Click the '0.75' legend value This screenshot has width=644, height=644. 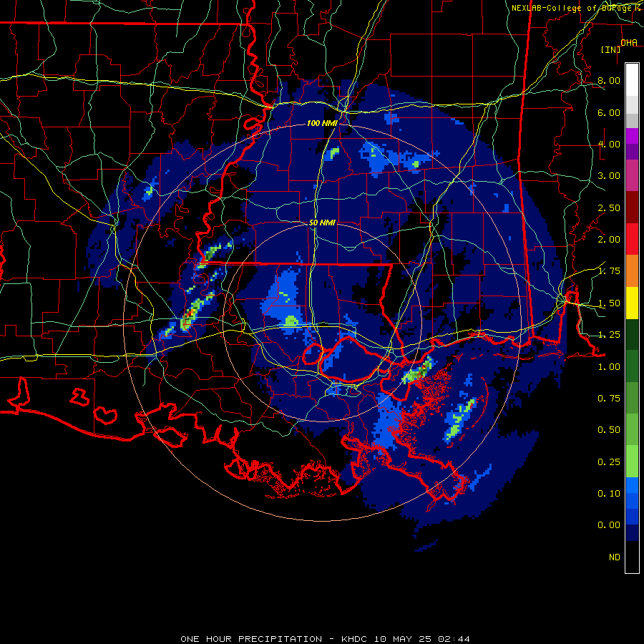[609, 399]
